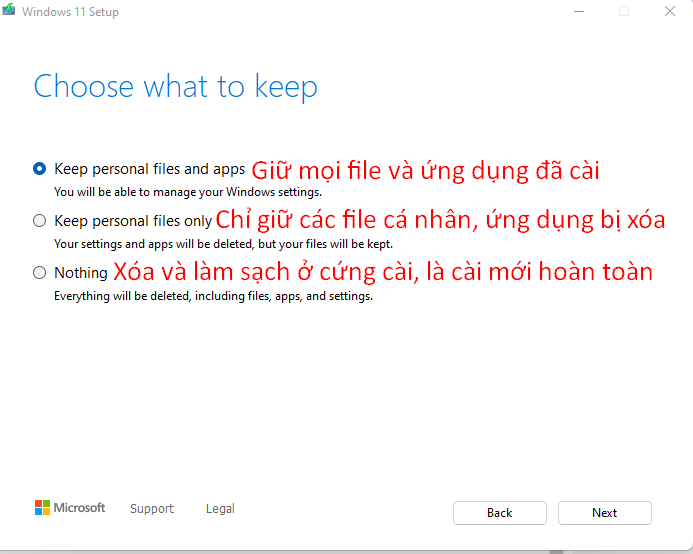Screen dimensions: 693x554
Task: Close the Windows 11 Setup window
Action: pyautogui.click(x=670, y=11)
